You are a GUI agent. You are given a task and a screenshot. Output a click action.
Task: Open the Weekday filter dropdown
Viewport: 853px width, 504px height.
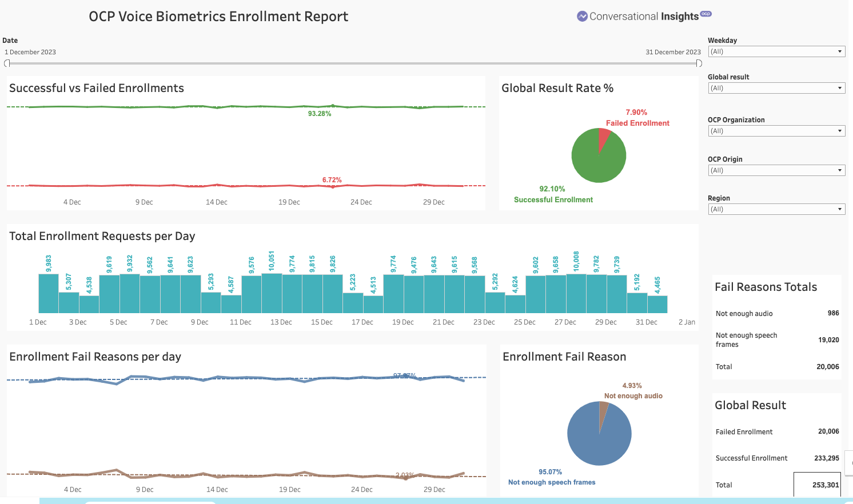coord(776,51)
